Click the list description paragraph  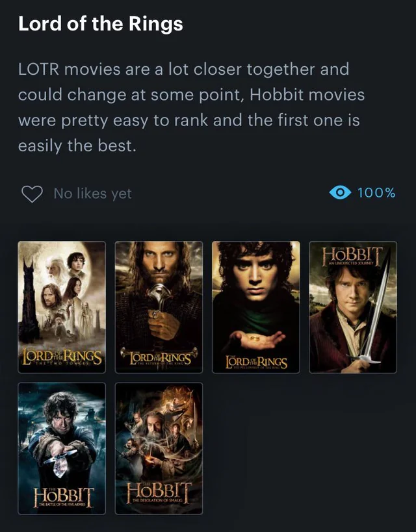(191, 108)
